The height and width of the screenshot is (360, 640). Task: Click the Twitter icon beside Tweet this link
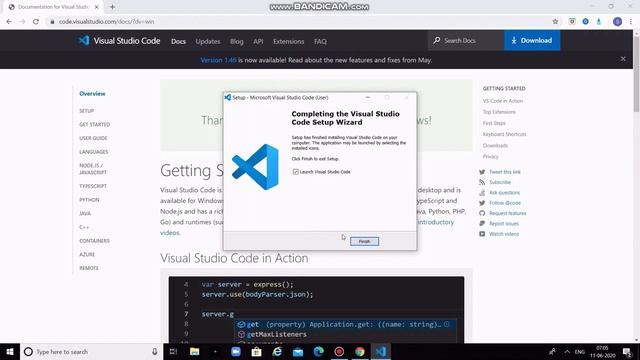tap(482, 172)
